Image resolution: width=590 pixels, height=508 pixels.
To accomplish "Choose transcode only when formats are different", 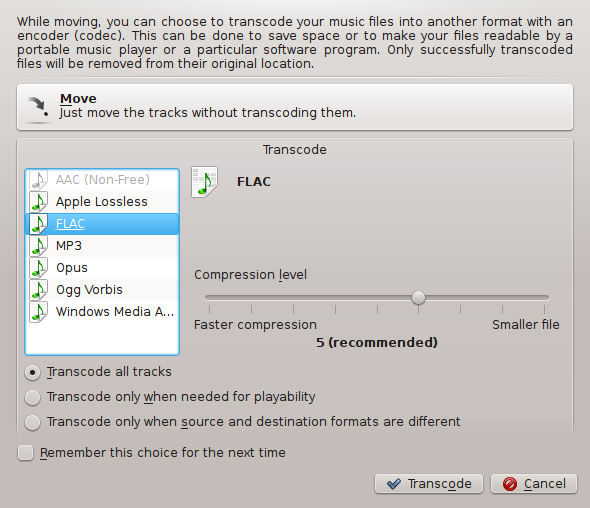I will [32, 422].
